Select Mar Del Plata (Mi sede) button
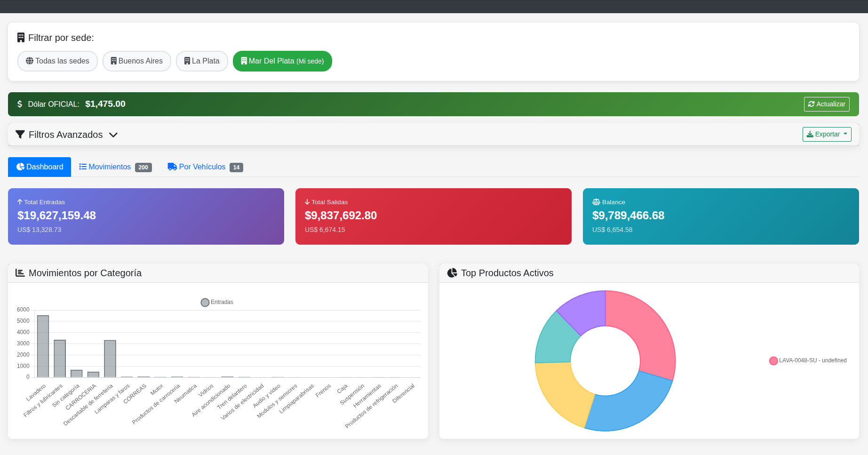868x455 pixels. pyautogui.click(x=282, y=61)
